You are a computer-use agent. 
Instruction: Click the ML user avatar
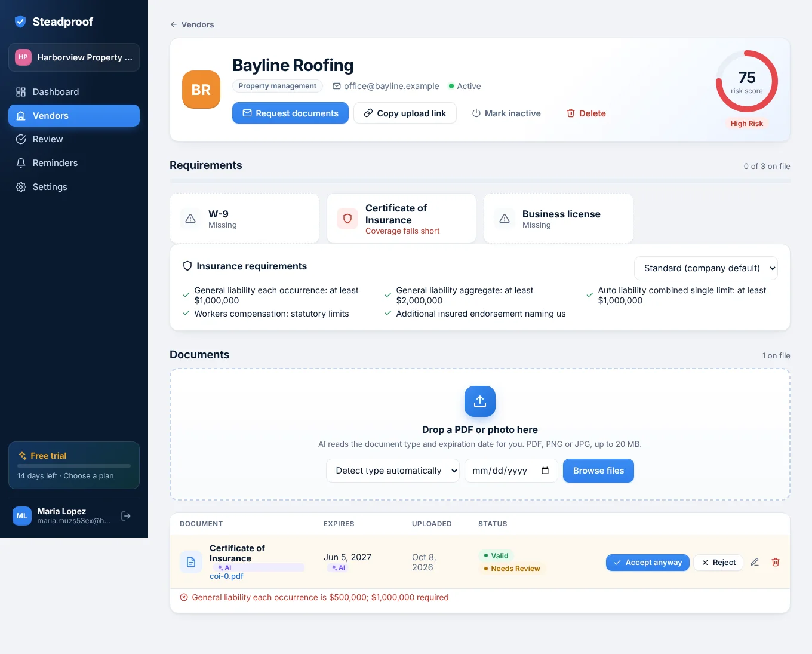point(22,516)
